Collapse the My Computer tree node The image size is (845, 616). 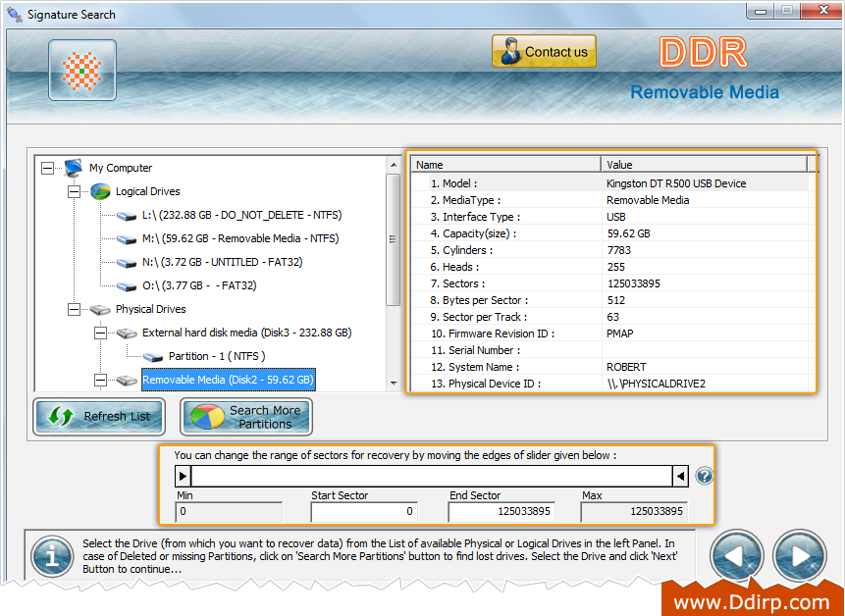pos(46,167)
